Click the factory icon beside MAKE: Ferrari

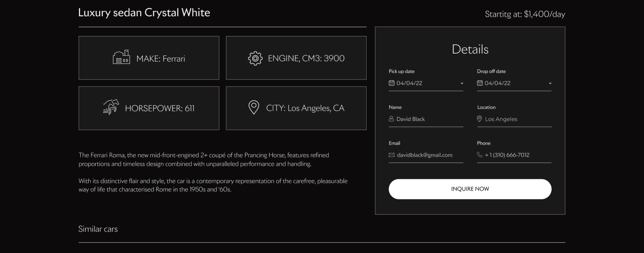(121, 58)
